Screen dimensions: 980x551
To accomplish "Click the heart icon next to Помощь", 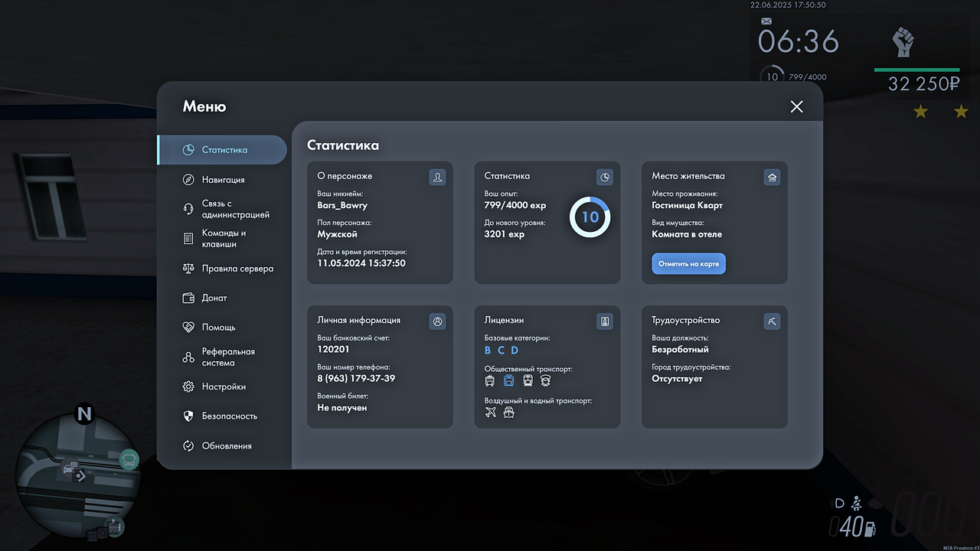I will point(188,328).
